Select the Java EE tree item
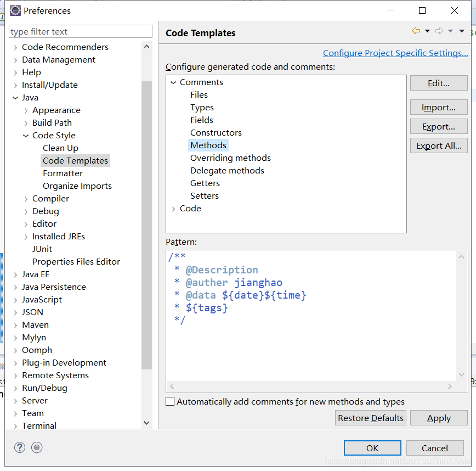Image resolution: width=476 pixels, height=471 pixels. 36,274
